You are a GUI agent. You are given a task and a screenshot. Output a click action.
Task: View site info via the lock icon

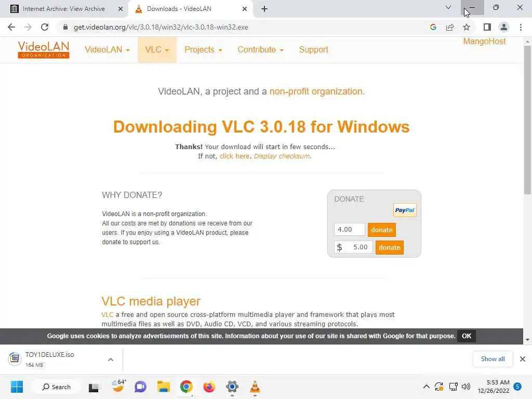[x=65, y=27]
